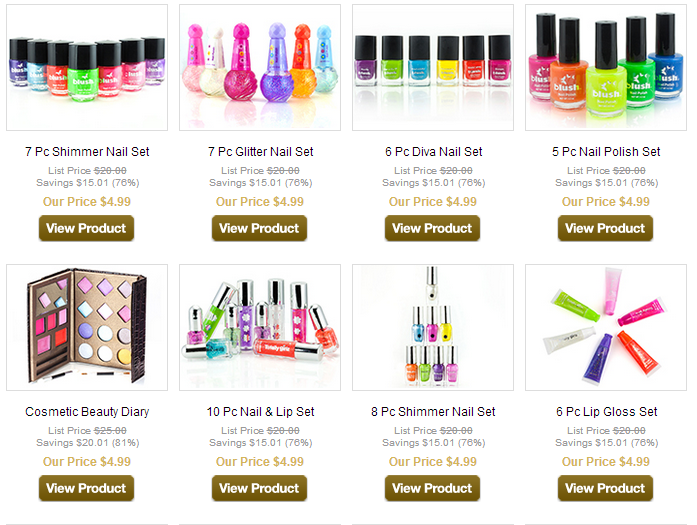
Task: View Product for 7 Pc Shimmer Nail Set
Action: click(x=86, y=228)
